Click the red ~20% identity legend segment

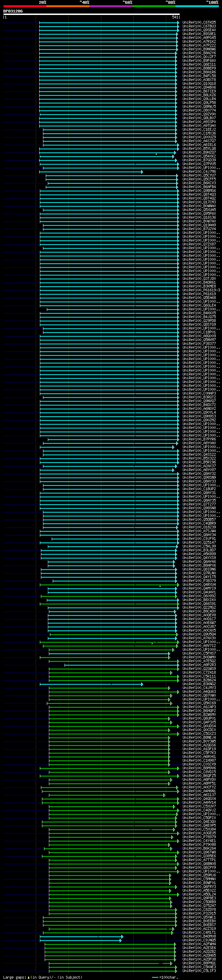pyautogui.click(x=25, y=7)
